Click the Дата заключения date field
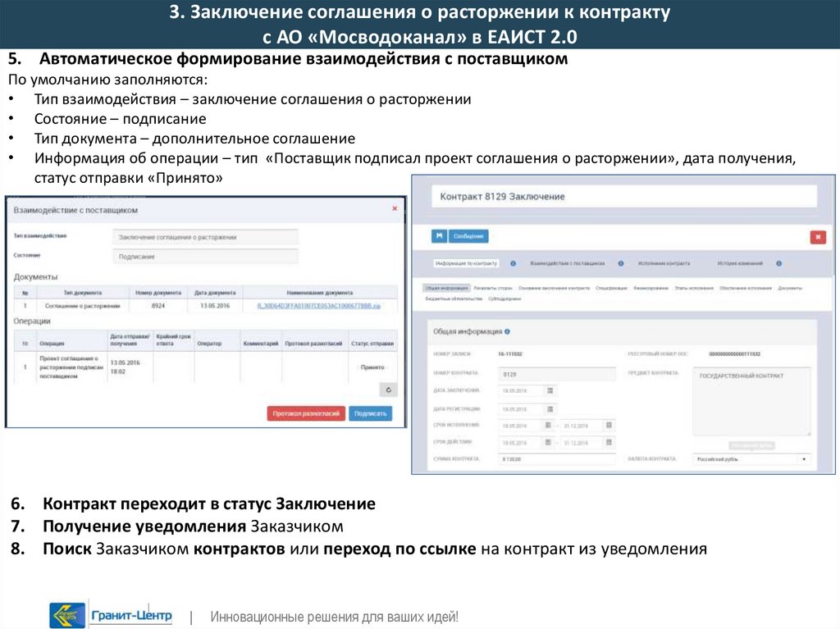840x629 pixels. 521,390
